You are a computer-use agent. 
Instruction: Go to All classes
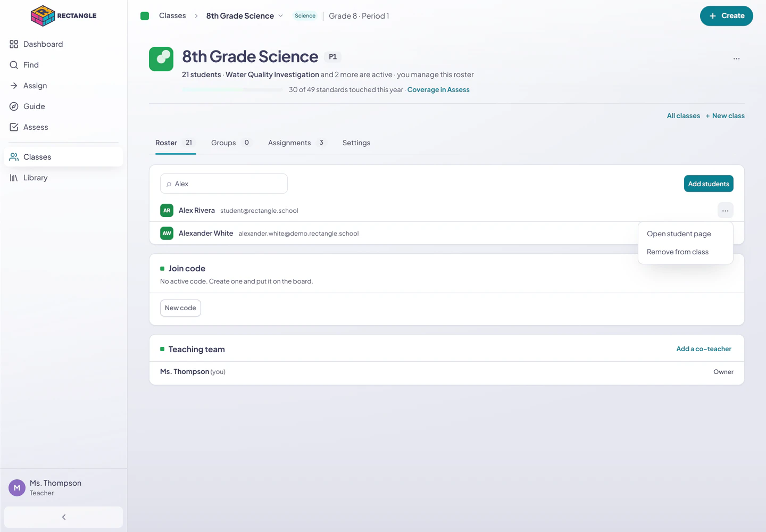click(684, 116)
